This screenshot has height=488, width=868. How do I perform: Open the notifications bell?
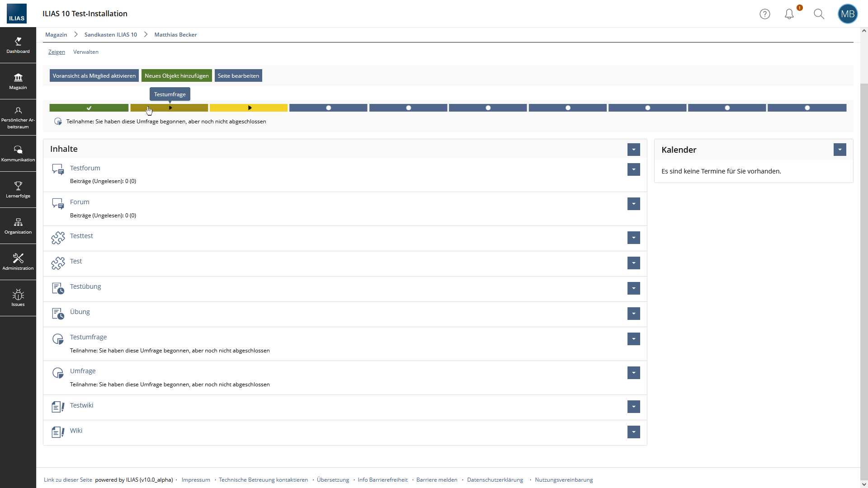pyautogui.click(x=789, y=14)
